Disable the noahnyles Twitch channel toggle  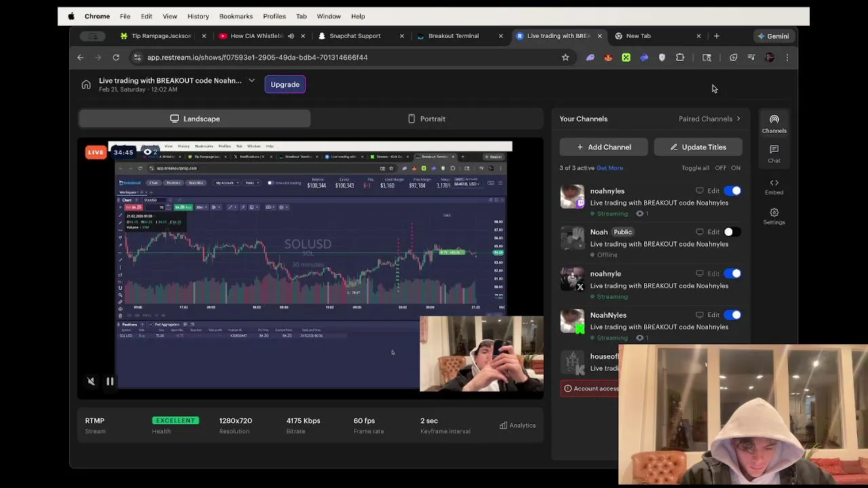click(x=732, y=191)
